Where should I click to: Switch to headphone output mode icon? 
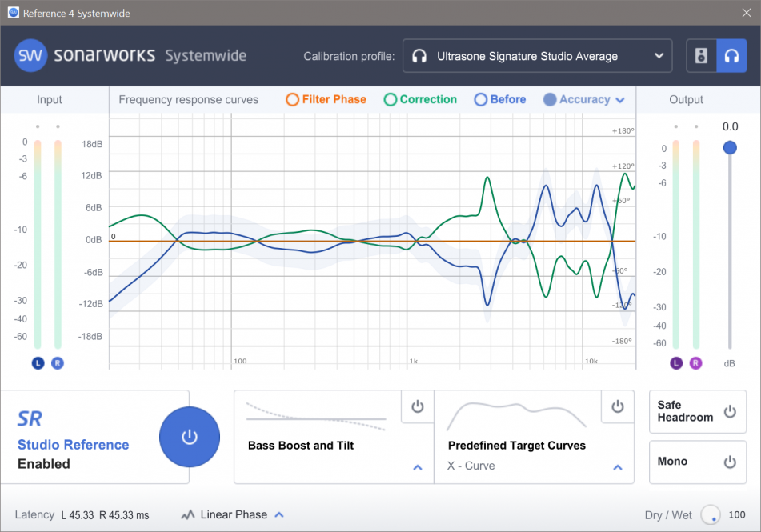731,56
